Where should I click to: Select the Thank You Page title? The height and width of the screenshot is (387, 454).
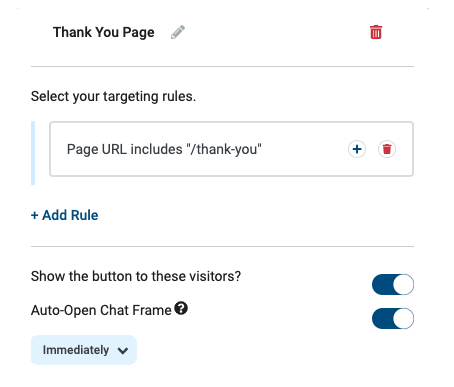104,32
